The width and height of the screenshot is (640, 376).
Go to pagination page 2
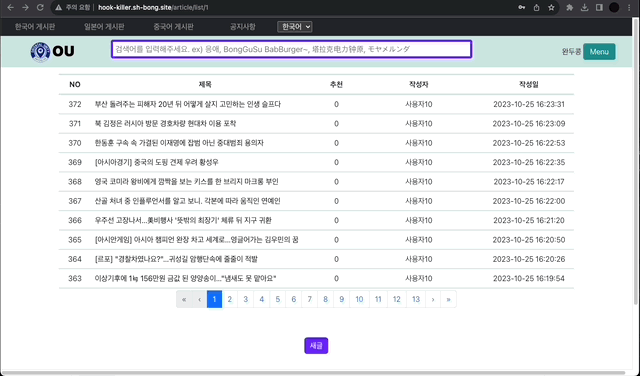[230, 299]
